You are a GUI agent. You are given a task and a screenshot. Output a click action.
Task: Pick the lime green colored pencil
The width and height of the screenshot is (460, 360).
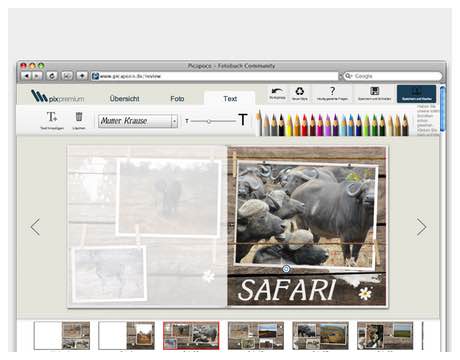(x=366, y=125)
